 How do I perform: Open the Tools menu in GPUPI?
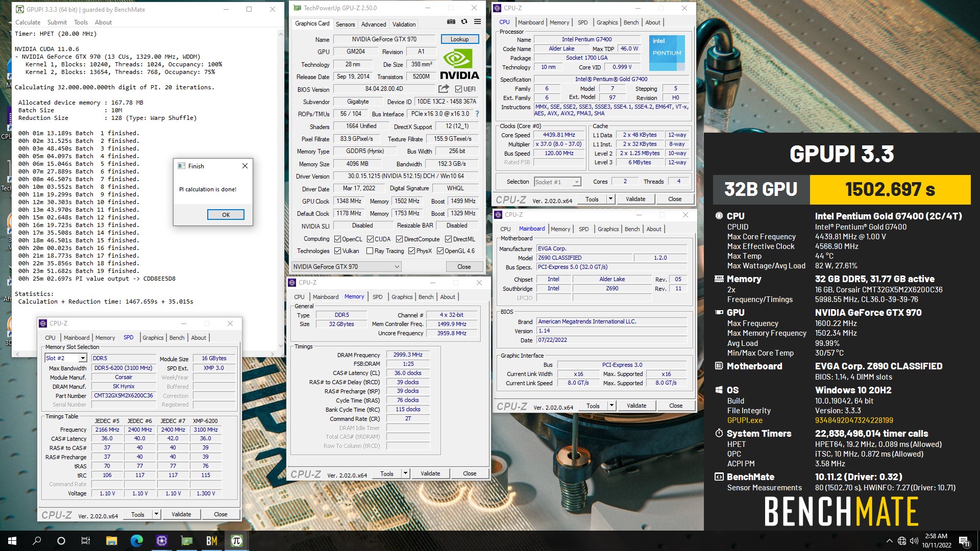[x=81, y=22]
